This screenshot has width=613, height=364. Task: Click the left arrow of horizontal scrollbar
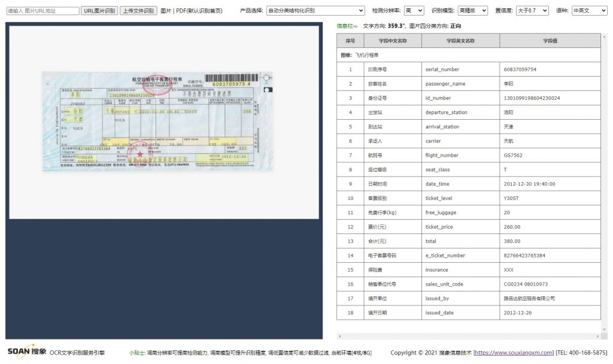(x=340, y=336)
